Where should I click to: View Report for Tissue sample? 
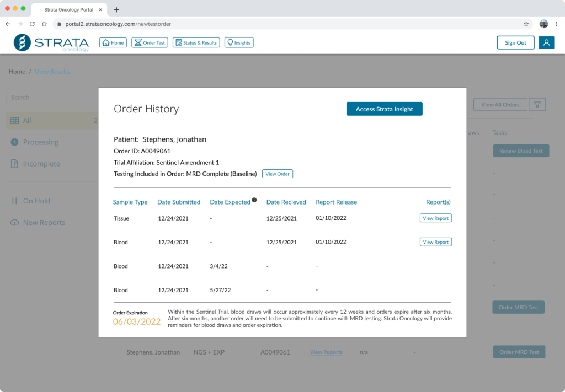pos(435,218)
